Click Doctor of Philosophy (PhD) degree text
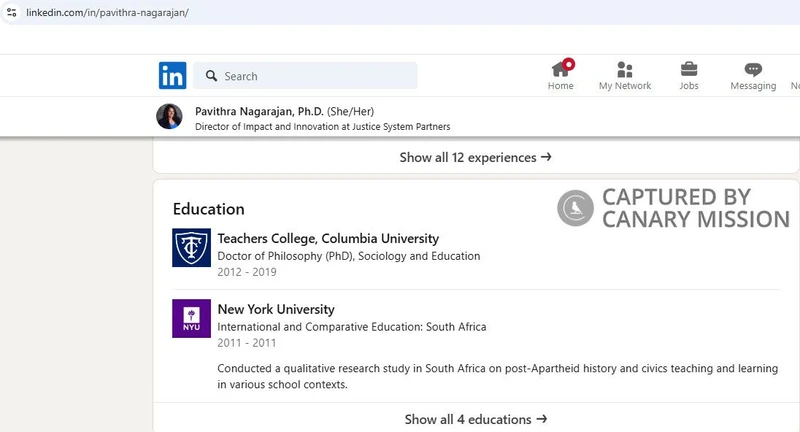The height and width of the screenshot is (432, 800). [x=348, y=256]
